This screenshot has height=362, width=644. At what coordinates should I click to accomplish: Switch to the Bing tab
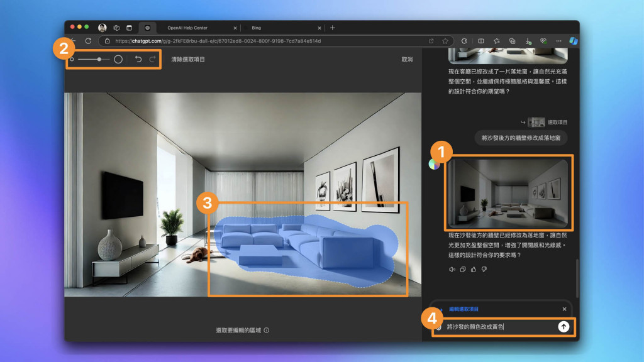pyautogui.click(x=257, y=28)
